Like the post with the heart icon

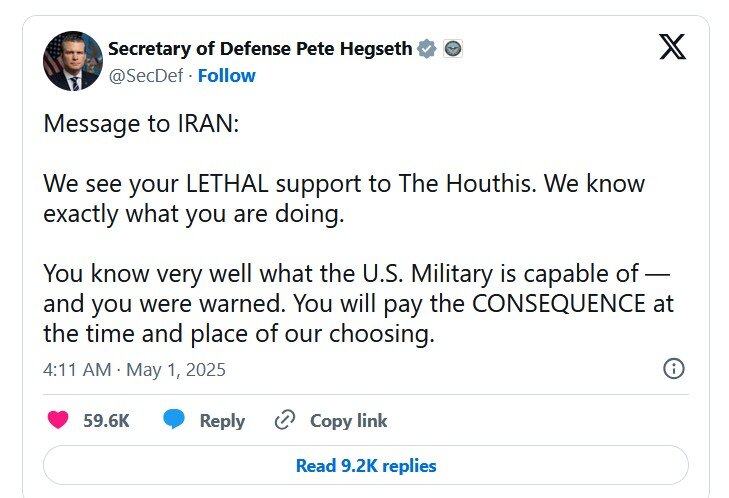click(x=58, y=420)
